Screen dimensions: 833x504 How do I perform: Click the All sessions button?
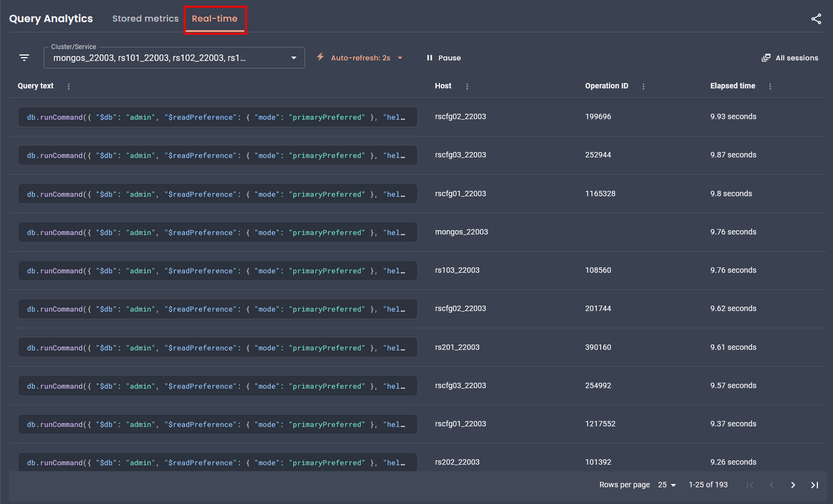(x=790, y=58)
